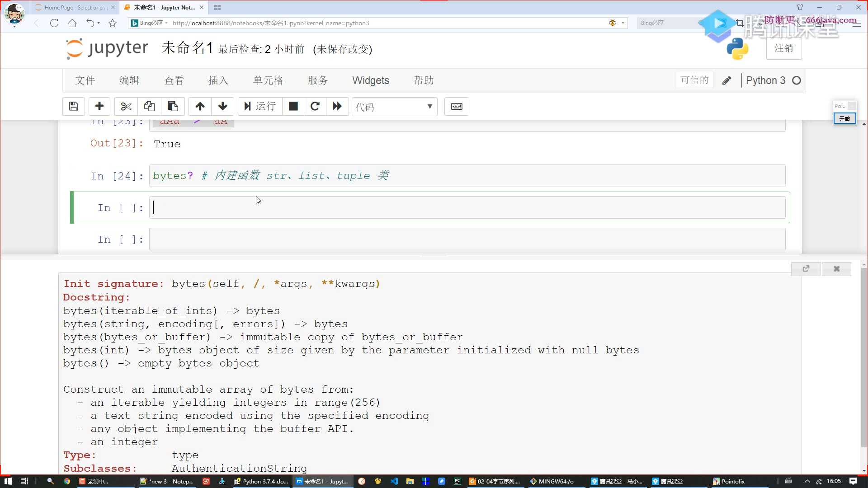This screenshot has height=488, width=868.
Task: Switch to 未命名1 Jupyter Notebook tab
Action: pyautogui.click(x=164, y=7)
